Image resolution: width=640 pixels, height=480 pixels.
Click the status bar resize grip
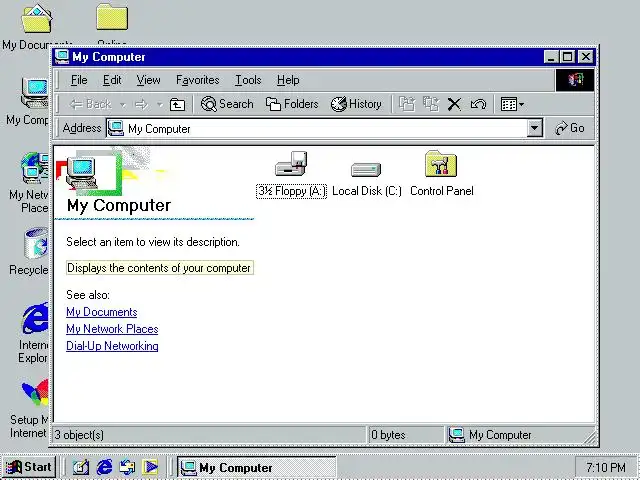[589, 437]
